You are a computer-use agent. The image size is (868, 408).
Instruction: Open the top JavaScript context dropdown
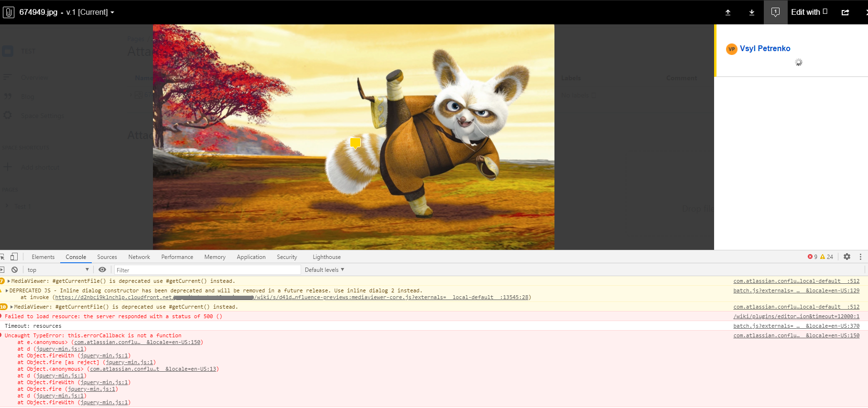58,270
